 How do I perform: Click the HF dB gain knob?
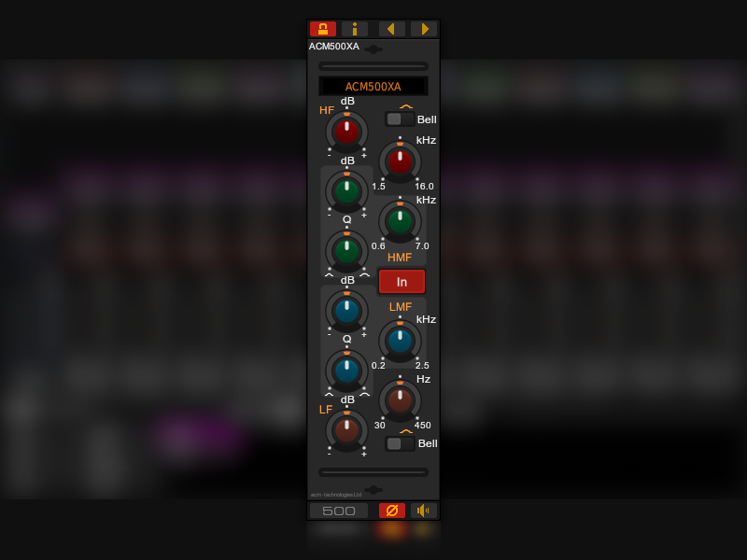point(346,132)
